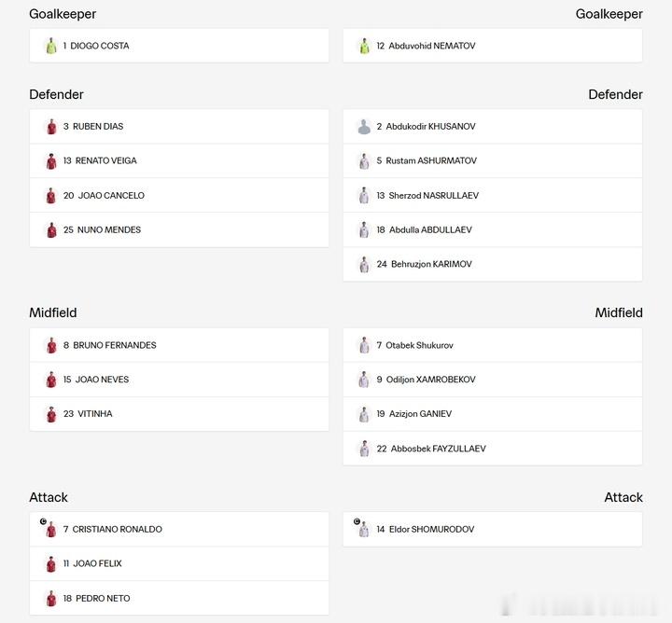The image size is (672, 623).
Task: Click Abdukodir Khusanov's grey placeholder avatar
Action: point(364,127)
